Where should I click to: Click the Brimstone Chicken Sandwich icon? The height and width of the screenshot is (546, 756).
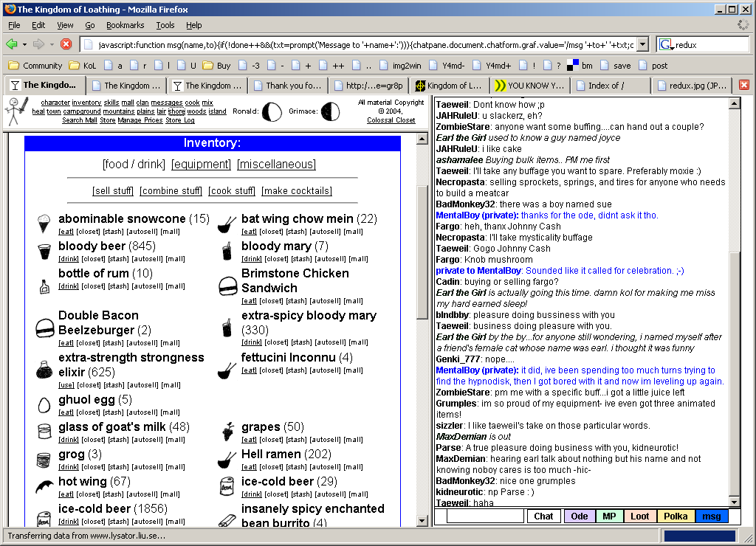coord(228,286)
